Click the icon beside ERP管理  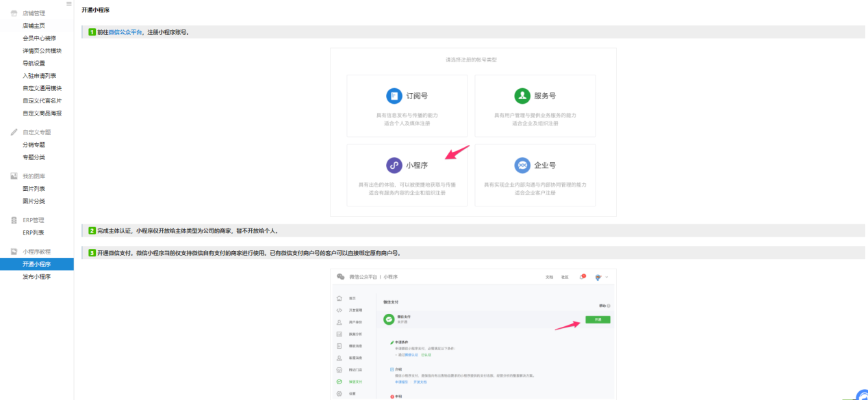pos(14,220)
